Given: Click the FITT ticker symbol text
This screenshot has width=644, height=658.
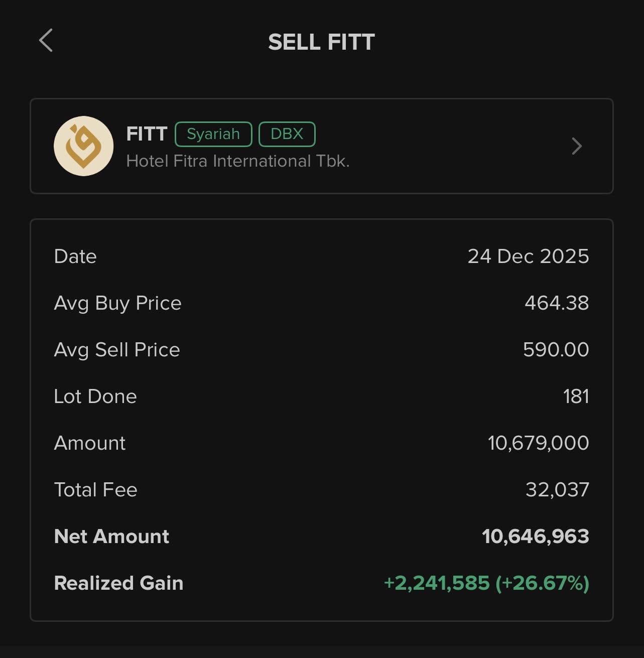Looking at the screenshot, I should click(x=147, y=134).
